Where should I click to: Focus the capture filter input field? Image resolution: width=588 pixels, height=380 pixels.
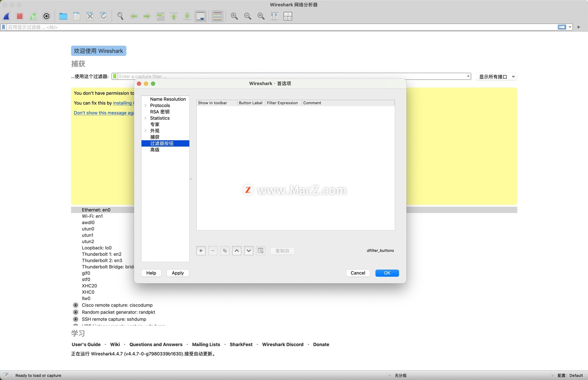click(292, 76)
